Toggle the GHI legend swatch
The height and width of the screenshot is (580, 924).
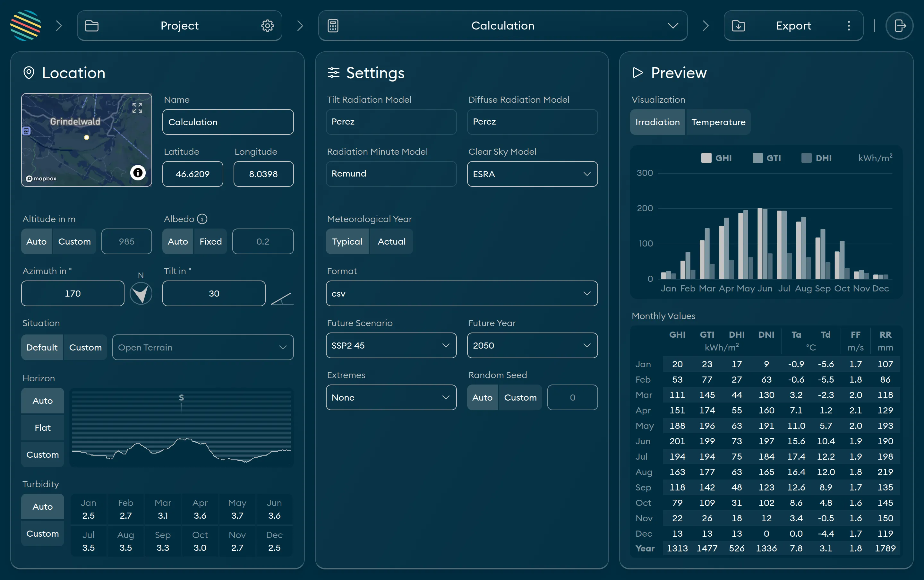coord(706,158)
